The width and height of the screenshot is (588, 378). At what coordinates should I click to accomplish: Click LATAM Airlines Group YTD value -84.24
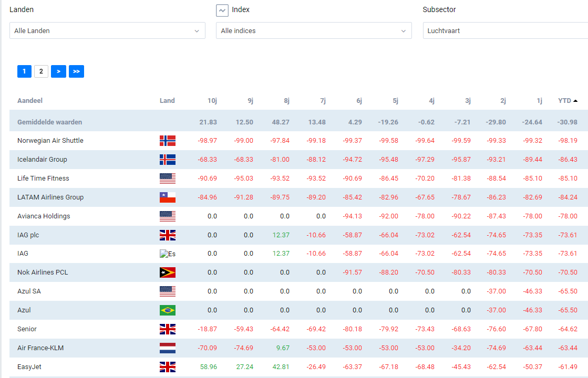[568, 197]
